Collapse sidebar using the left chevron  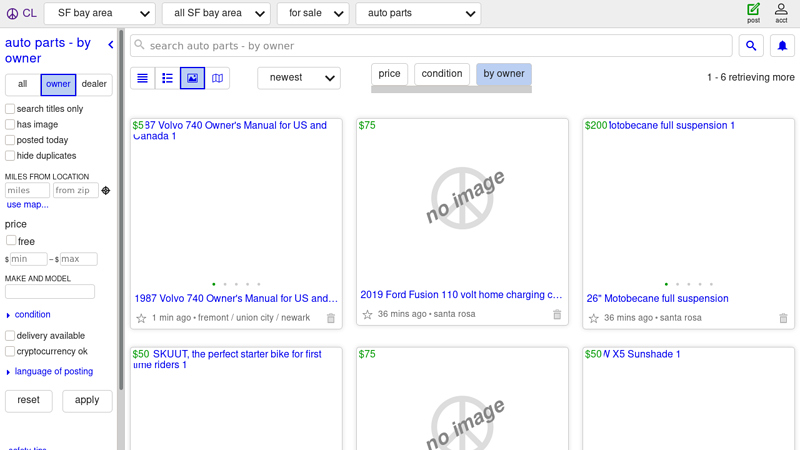(111, 45)
